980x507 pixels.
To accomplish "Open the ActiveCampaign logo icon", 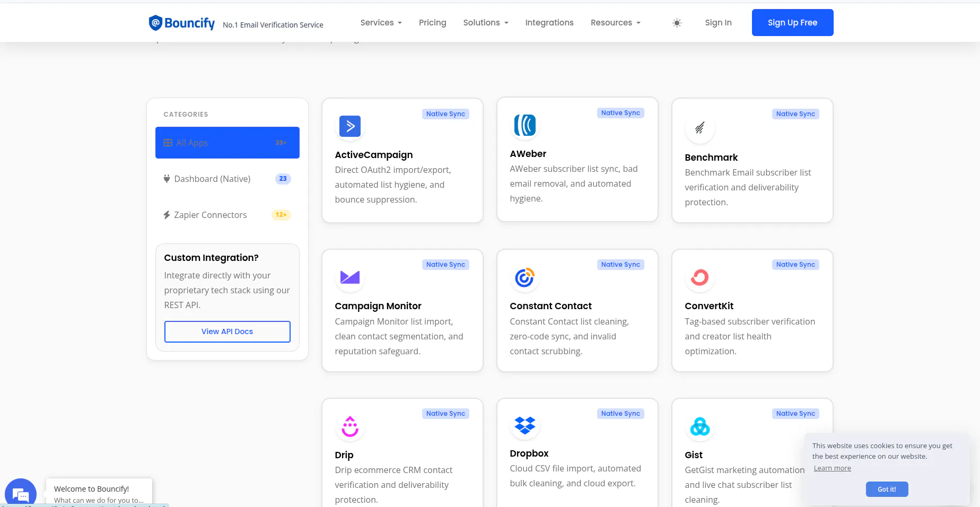I will pos(350,126).
